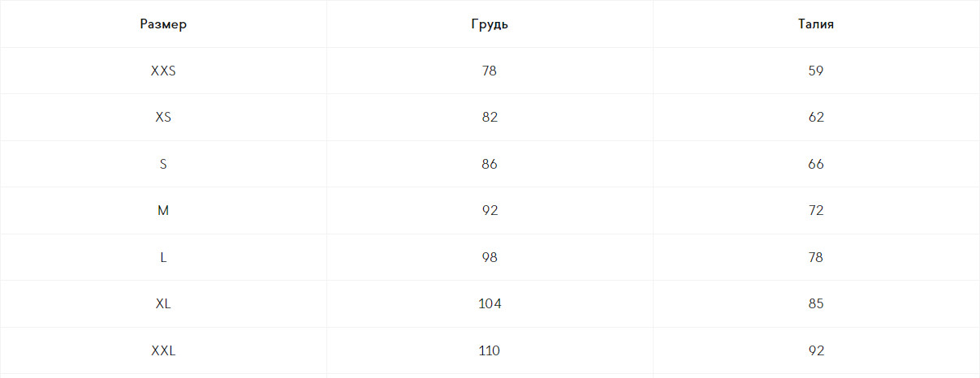
Task: Click the M size cell
Action: tap(163, 211)
